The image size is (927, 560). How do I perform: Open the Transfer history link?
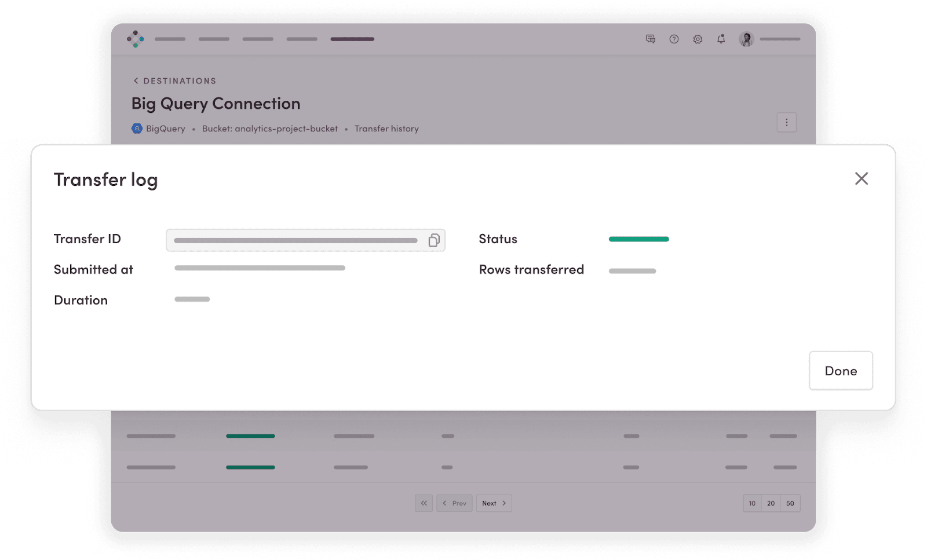pyautogui.click(x=386, y=129)
